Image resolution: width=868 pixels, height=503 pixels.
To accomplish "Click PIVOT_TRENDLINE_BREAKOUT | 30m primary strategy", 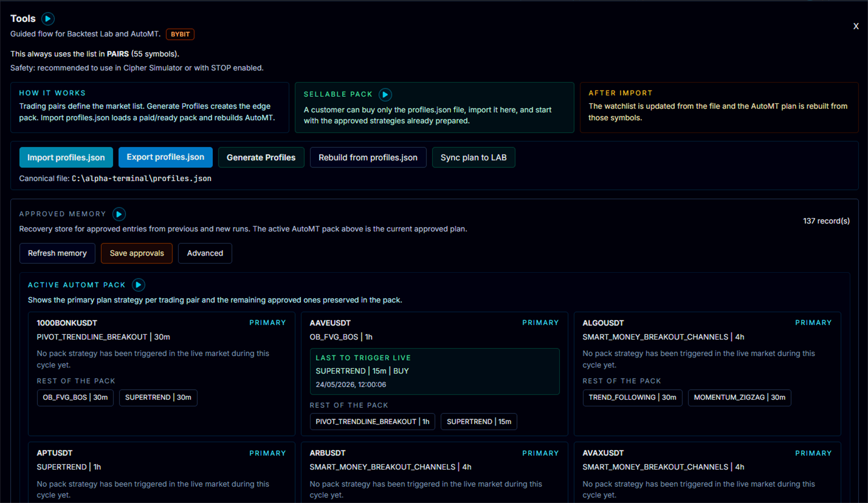I will 103,337.
